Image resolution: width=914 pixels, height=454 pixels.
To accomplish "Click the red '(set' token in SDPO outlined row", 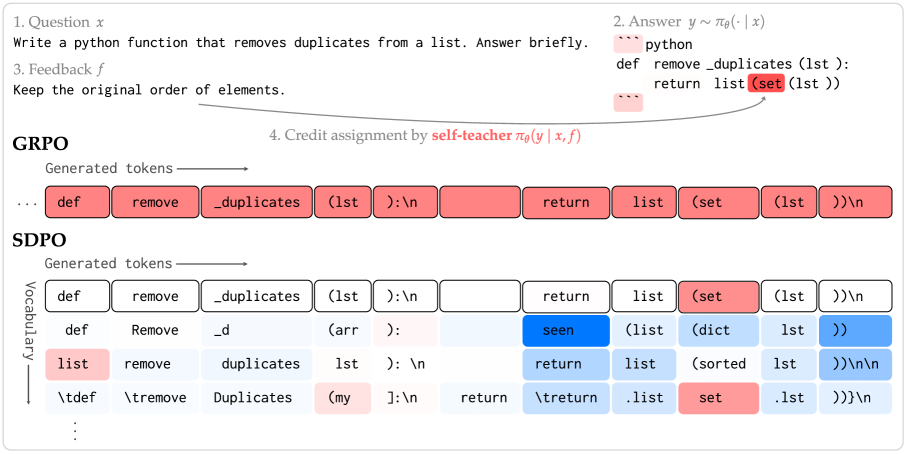I will click(x=719, y=296).
